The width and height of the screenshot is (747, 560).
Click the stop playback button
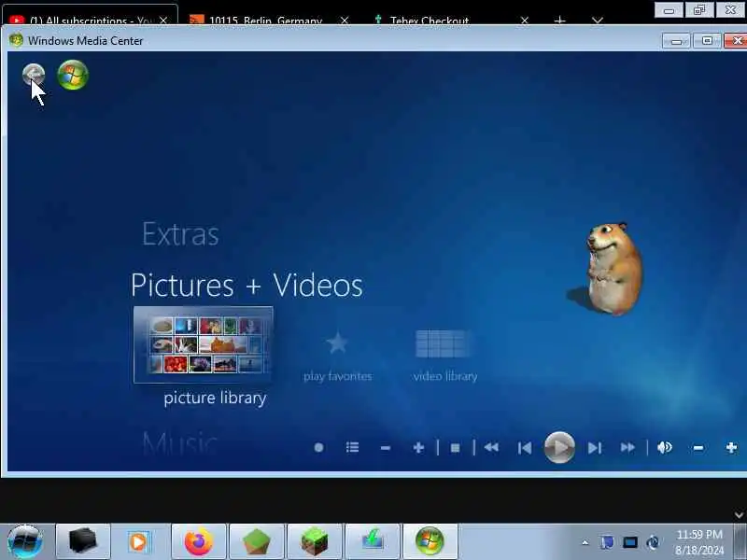455,448
